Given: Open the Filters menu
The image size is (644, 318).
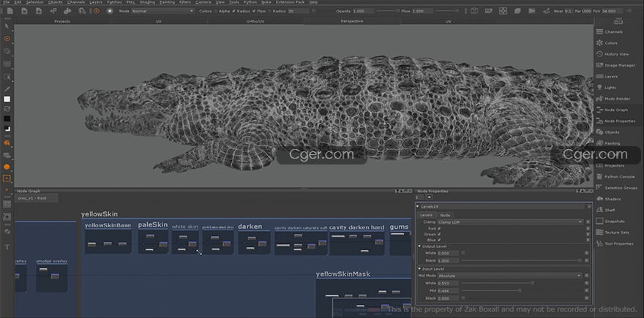Looking at the screenshot, I should (185, 2).
